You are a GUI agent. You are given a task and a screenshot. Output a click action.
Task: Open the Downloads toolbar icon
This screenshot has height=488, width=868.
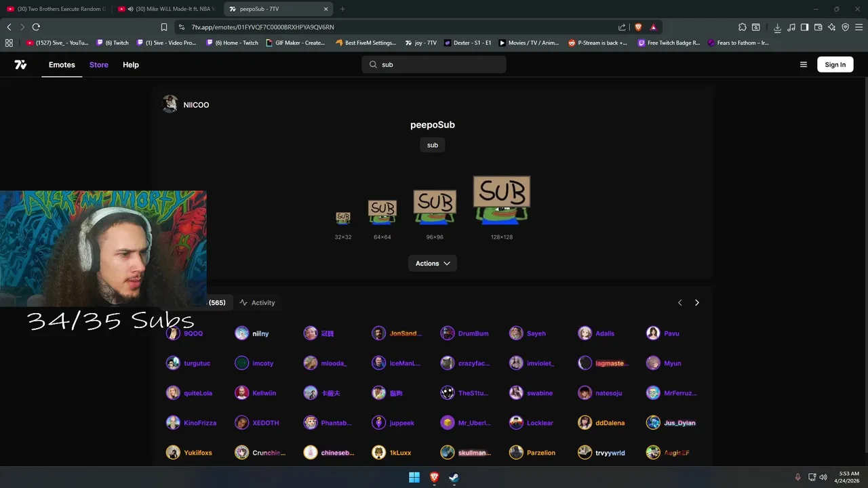[x=777, y=27]
